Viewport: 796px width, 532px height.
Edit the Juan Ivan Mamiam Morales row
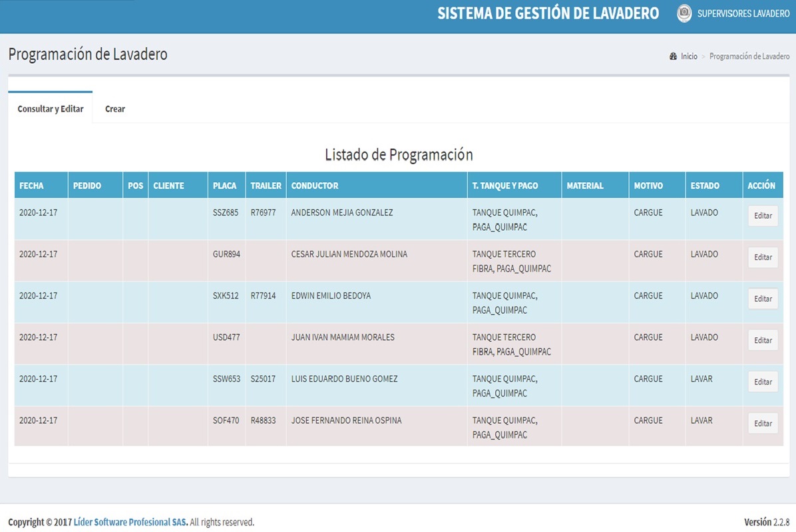click(x=763, y=340)
